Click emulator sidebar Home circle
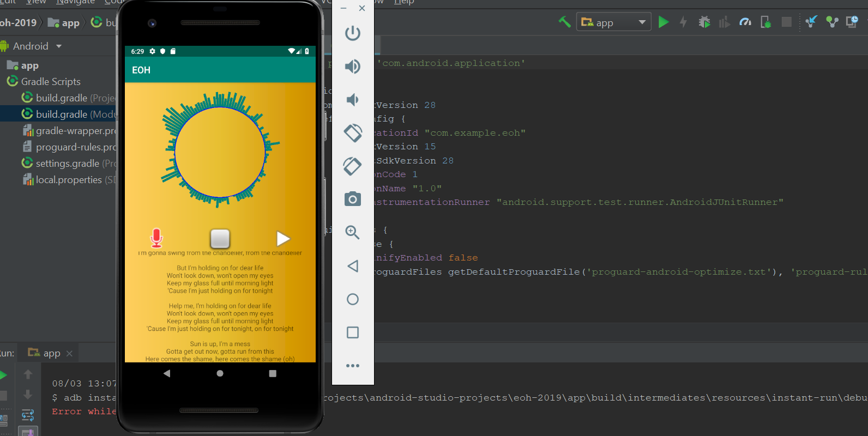 pos(353,299)
